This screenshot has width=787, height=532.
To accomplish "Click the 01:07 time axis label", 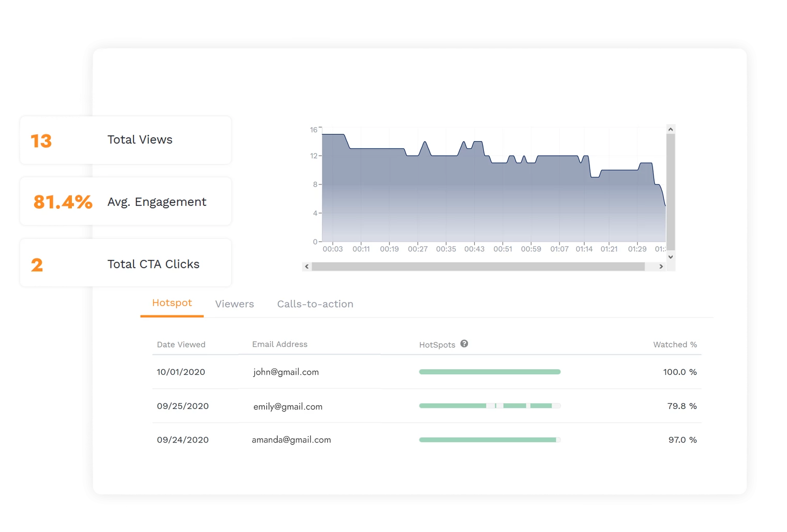I will 559,249.
